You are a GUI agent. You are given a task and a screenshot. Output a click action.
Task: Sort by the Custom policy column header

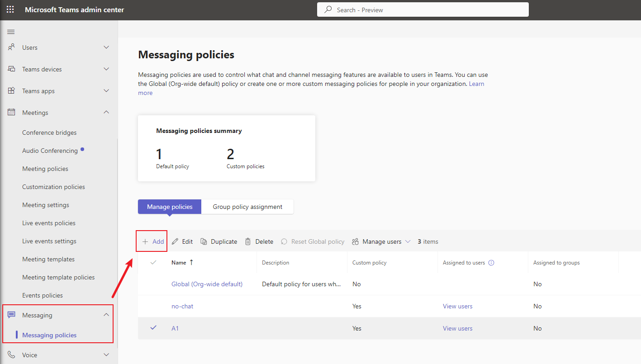pyautogui.click(x=370, y=262)
